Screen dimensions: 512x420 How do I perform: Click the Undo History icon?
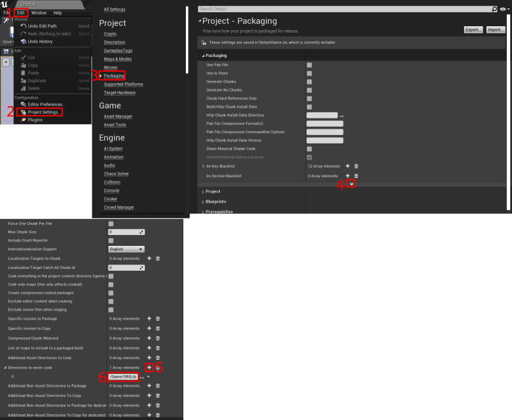(x=23, y=42)
